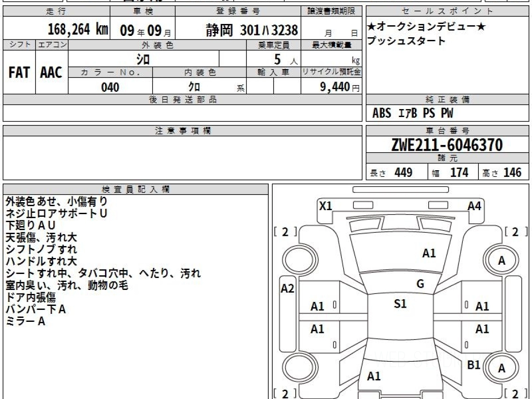Select chassis number ZWE211-6046370
Viewport: 532px width, 399px height.
[447, 145]
